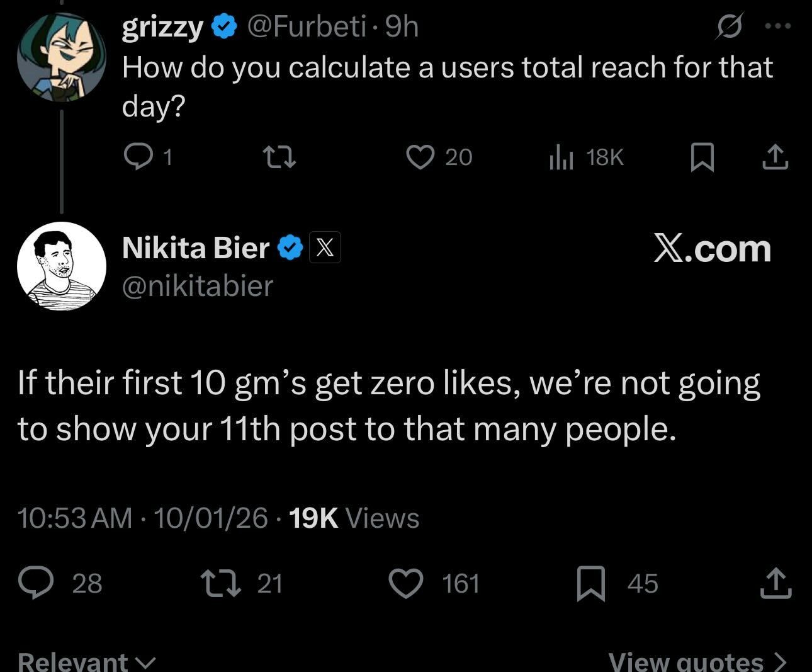Open the @Furbeti handle link

point(306,26)
